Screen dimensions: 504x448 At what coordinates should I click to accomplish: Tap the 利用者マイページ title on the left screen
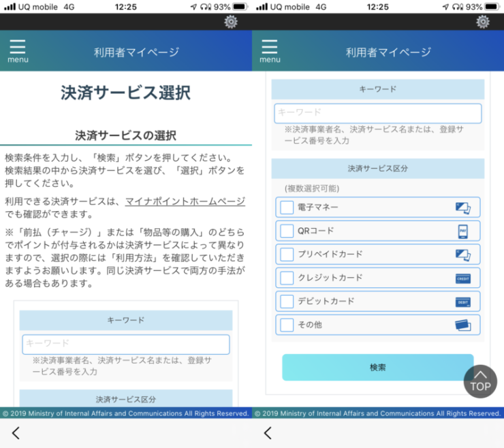[136, 52]
